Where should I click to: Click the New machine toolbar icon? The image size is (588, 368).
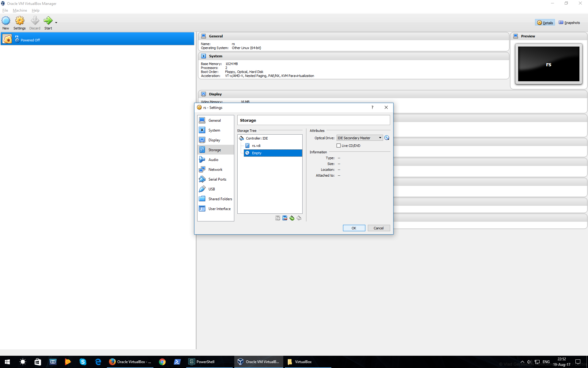click(x=6, y=23)
